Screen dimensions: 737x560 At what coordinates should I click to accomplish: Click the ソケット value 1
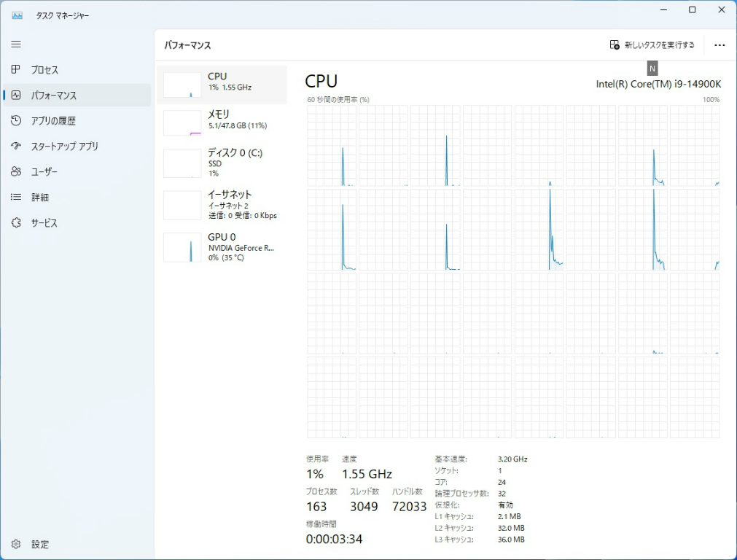pos(500,470)
